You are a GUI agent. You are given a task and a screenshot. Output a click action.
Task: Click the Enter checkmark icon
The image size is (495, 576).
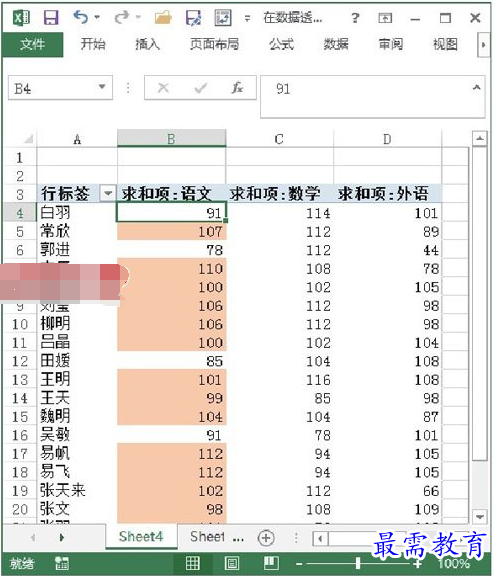[200, 88]
